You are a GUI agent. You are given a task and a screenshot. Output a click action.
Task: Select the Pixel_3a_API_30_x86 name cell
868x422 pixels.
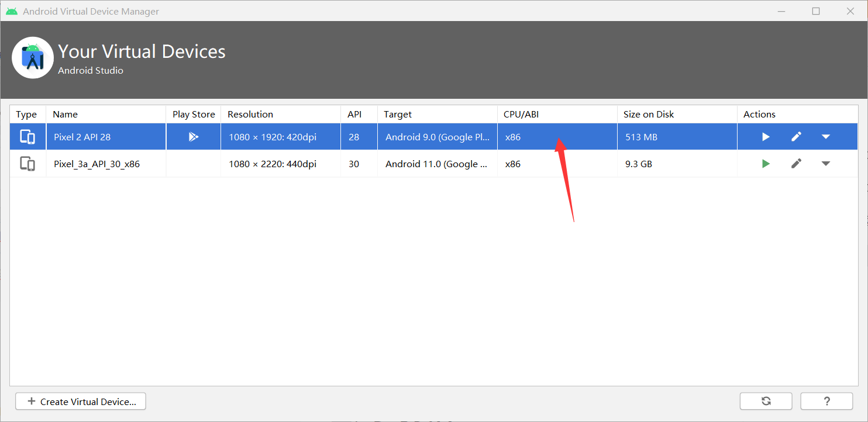tap(106, 164)
